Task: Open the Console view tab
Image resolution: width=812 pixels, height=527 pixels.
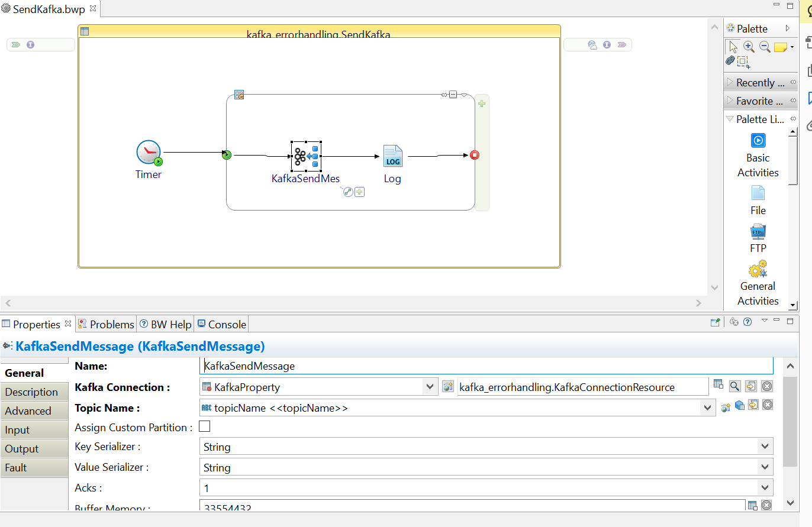Action: click(x=221, y=324)
